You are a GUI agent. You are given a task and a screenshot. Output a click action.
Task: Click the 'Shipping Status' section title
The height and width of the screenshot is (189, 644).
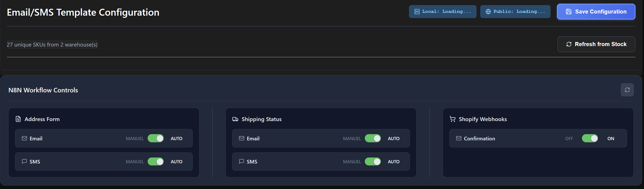261,119
